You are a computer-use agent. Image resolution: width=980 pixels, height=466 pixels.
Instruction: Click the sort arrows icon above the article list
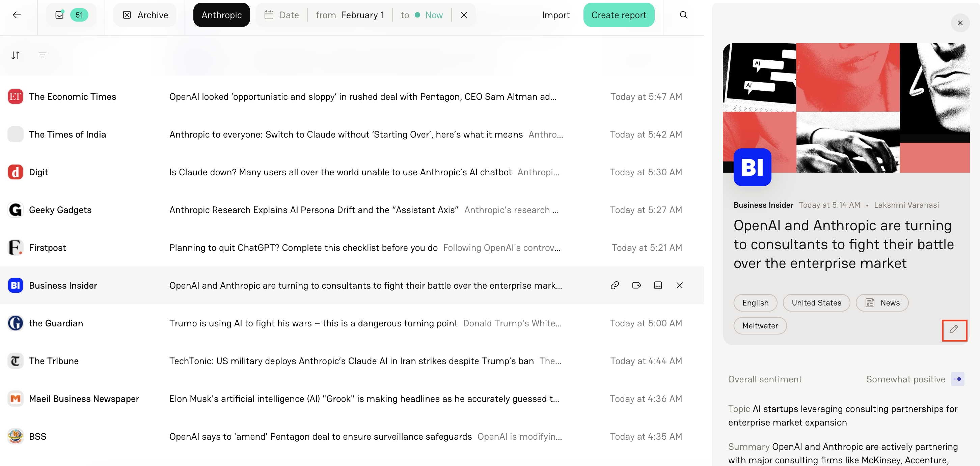[x=16, y=55]
